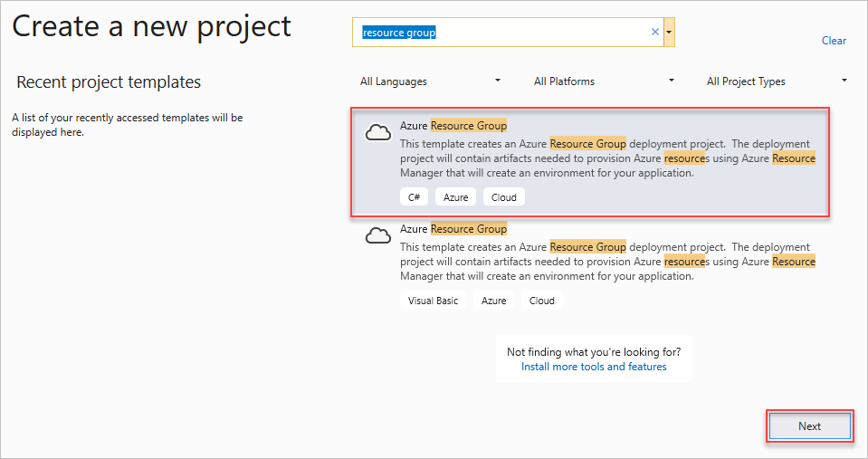Click the cloud icon for Visual Basic template

pos(377,236)
